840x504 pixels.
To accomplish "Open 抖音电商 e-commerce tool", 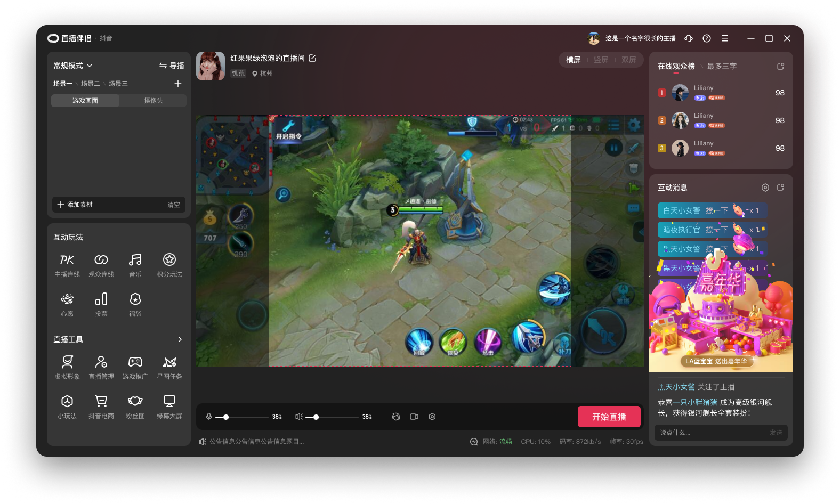I will (101, 407).
